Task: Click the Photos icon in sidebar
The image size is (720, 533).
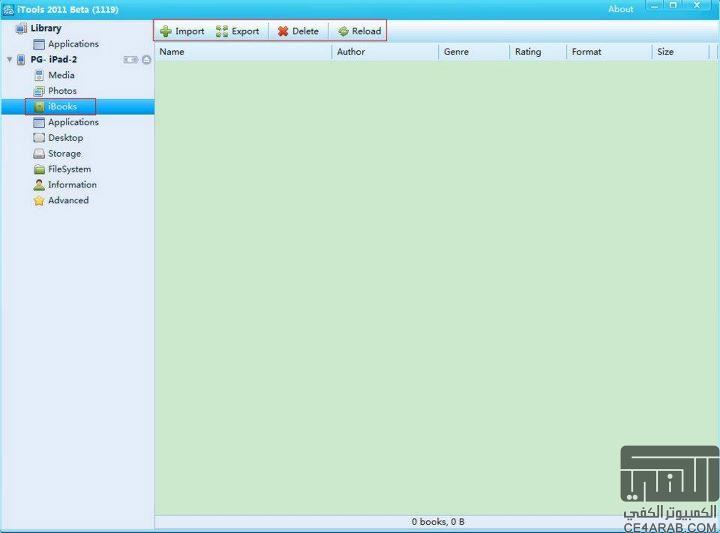Action: click(x=39, y=91)
